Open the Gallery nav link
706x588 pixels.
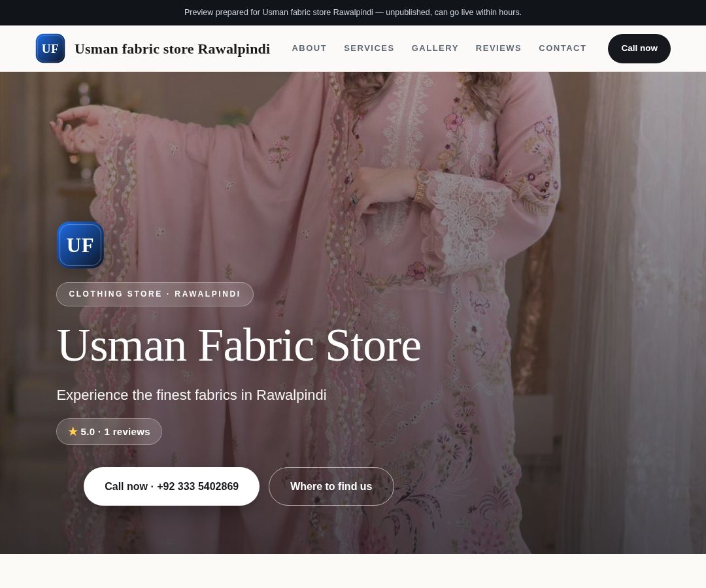tap(435, 48)
